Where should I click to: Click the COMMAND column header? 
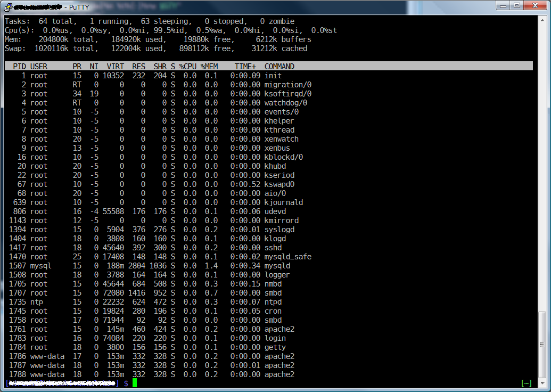point(279,67)
